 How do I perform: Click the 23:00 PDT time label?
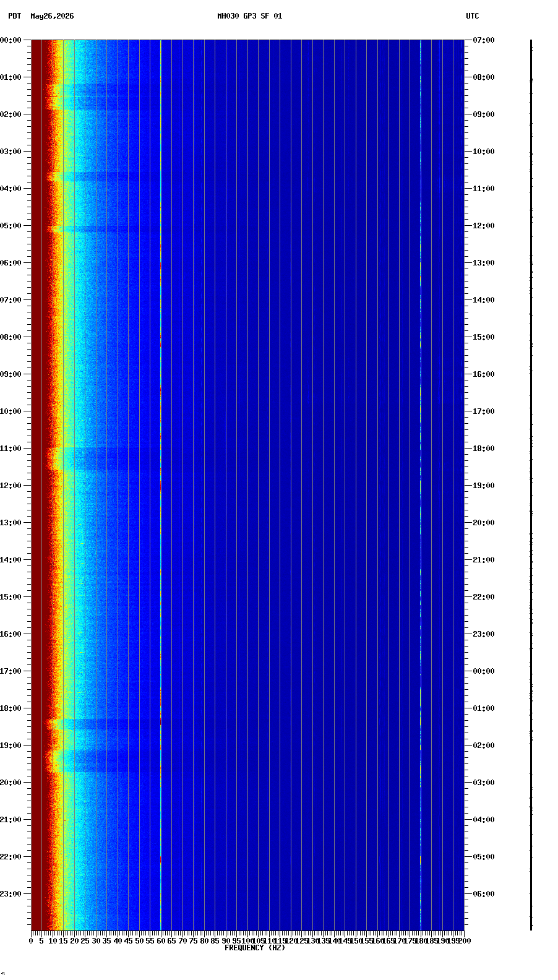(x=11, y=894)
